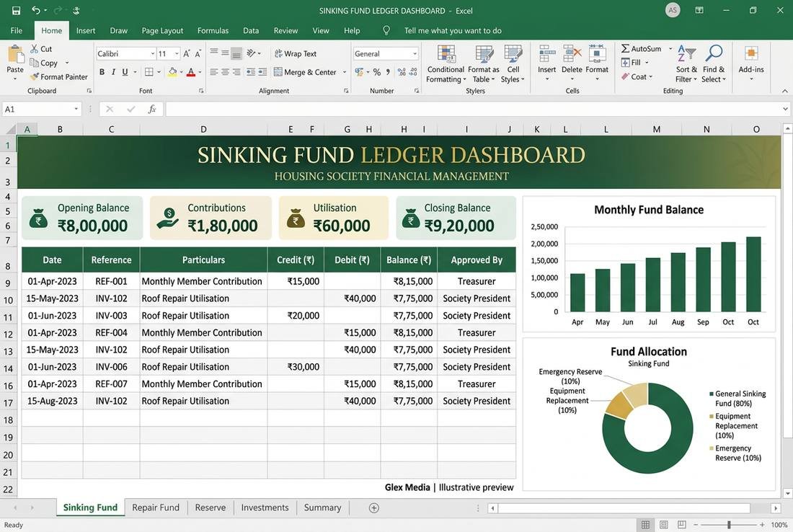Open the Investments sheet tab
793x532 pixels.
265,507
